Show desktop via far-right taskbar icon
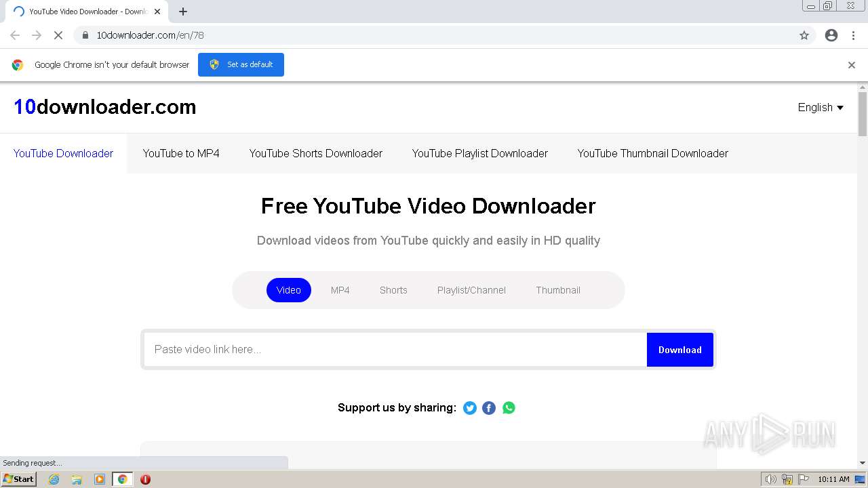The height and width of the screenshot is (488, 868). (861, 479)
